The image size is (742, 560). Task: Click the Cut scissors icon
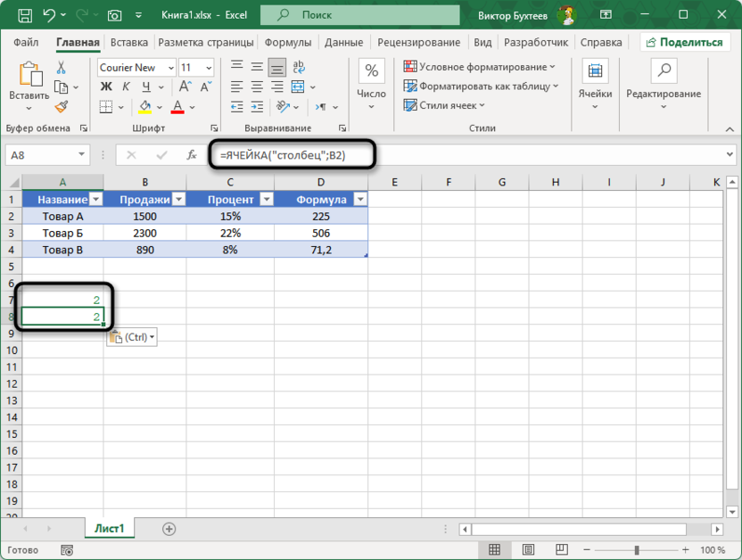click(62, 68)
